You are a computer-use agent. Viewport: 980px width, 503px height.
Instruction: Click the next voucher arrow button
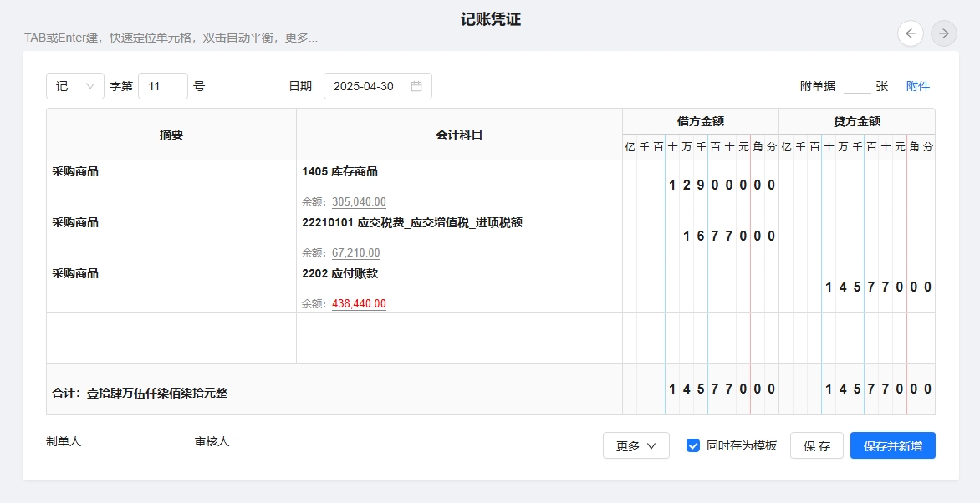(x=944, y=33)
